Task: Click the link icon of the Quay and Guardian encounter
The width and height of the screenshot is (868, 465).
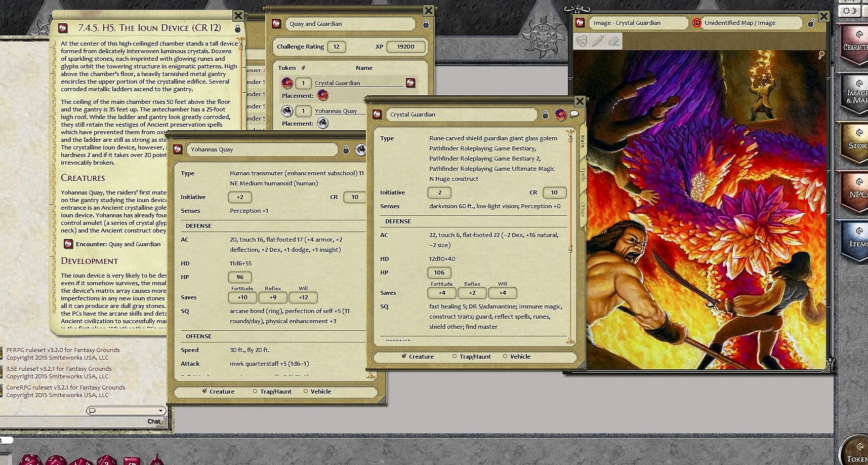Action: 276,24
